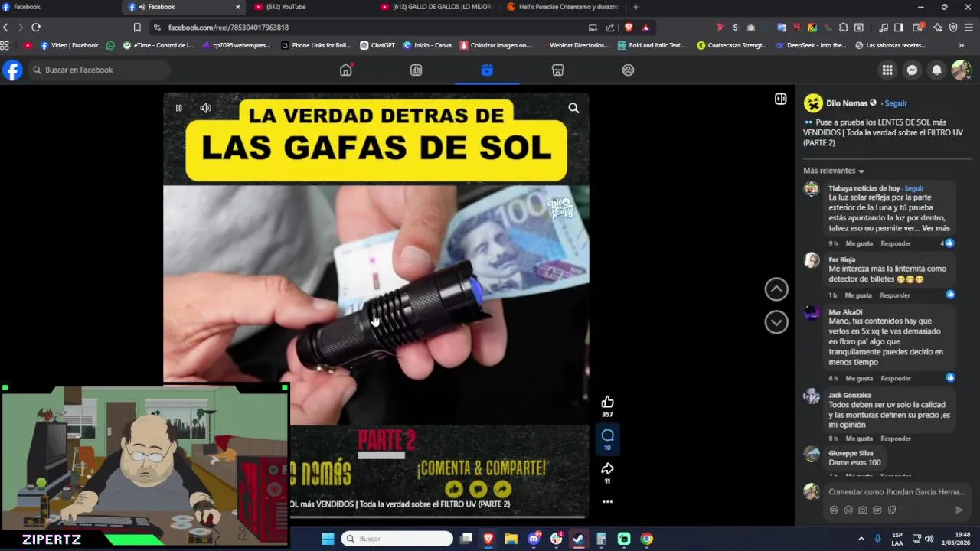Open the ChatGPT bookmark
The width and height of the screenshot is (980, 551).
point(377,45)
